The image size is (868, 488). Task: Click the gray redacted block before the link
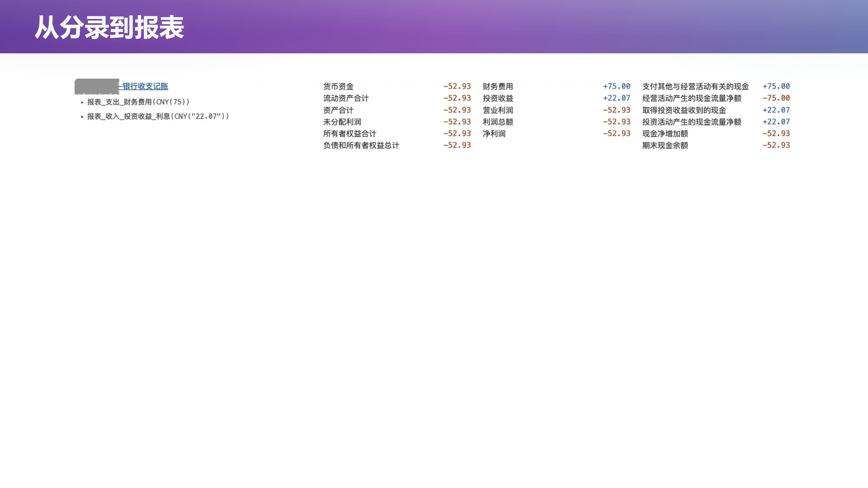click(x=97, y=87)
